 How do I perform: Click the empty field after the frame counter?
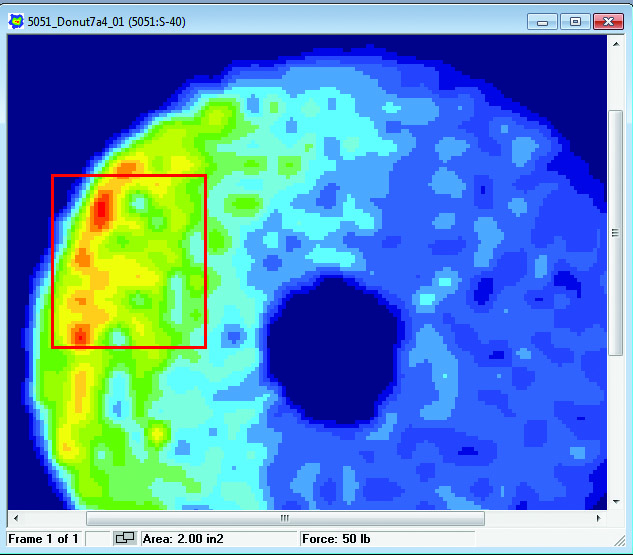98,539
